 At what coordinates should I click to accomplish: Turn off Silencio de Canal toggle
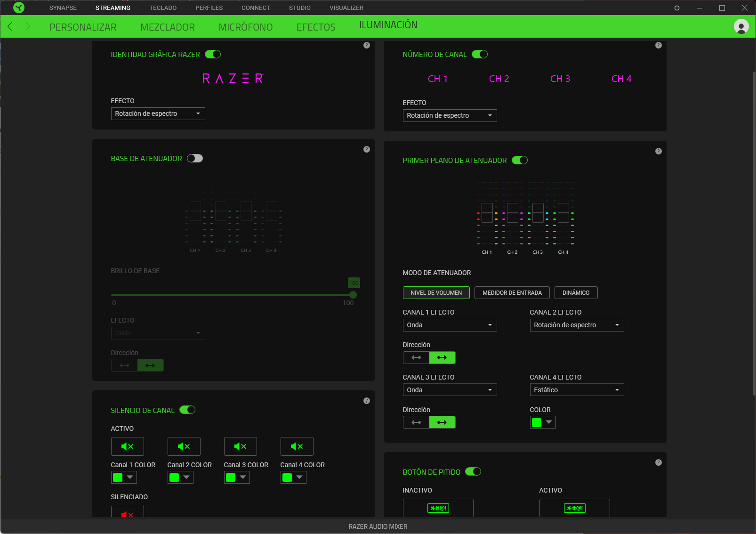point(187,410)
